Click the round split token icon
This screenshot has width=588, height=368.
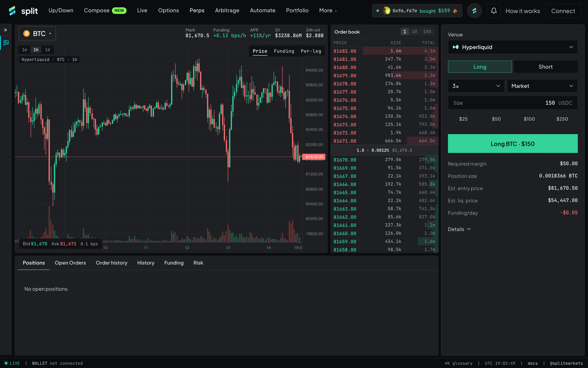[474, 11]
